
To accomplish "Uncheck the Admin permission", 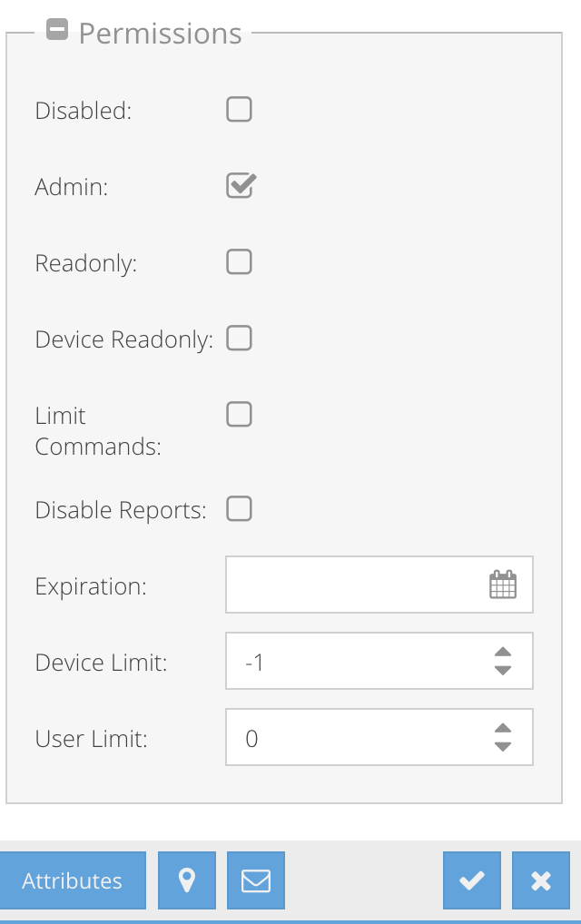I will [x=239, y=185].
